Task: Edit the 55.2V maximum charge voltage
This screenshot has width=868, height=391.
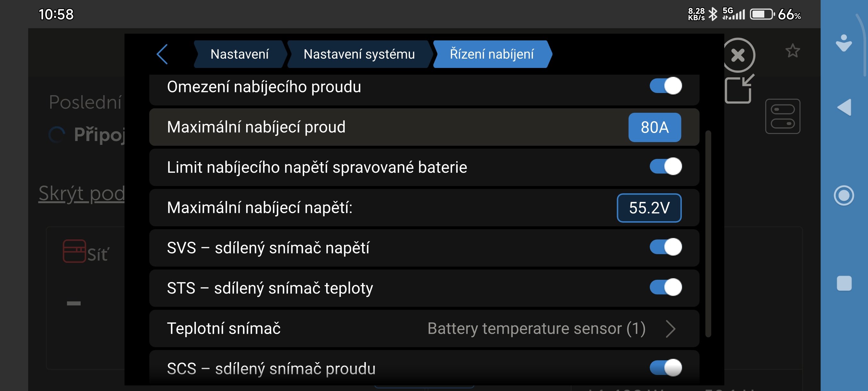Action: pos(649,208)
